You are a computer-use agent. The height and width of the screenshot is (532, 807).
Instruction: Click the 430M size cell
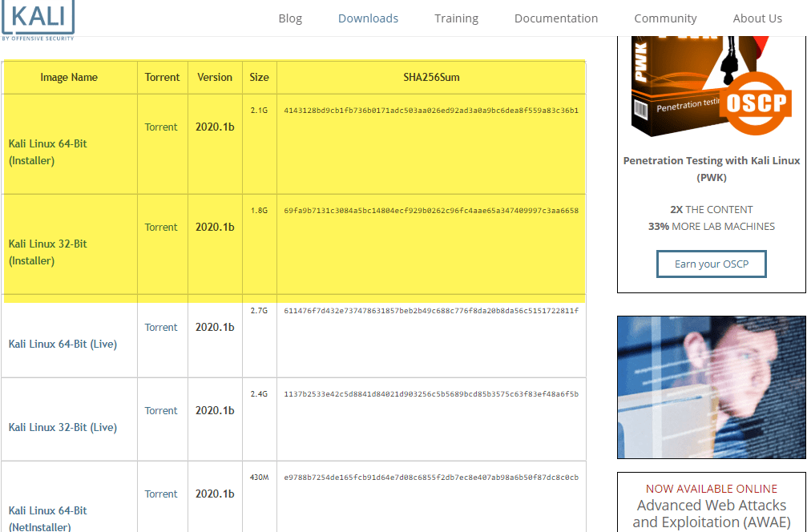pyautogui.click(x=260, y=478)
